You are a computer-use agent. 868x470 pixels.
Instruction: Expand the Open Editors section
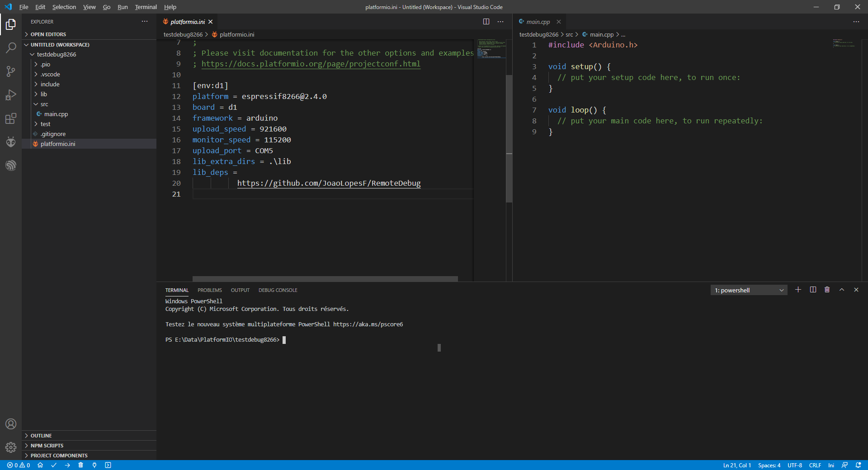click(89, 34)
